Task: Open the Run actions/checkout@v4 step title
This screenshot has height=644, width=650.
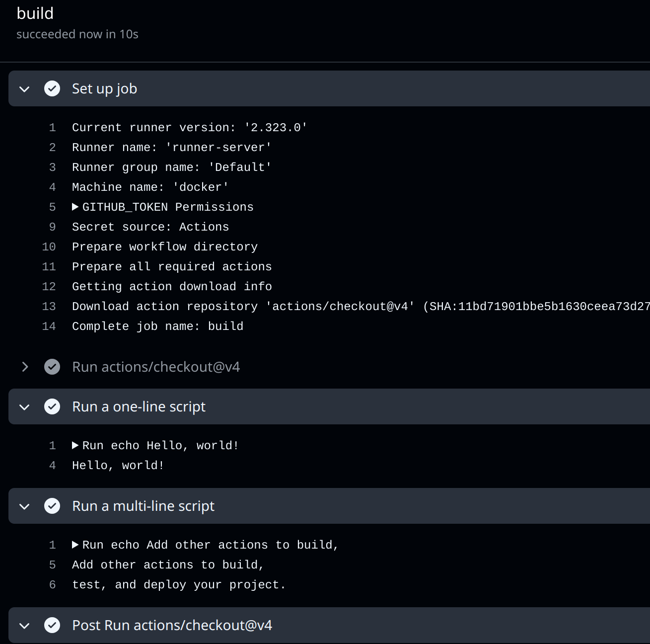Action: (x=156, y=367)
